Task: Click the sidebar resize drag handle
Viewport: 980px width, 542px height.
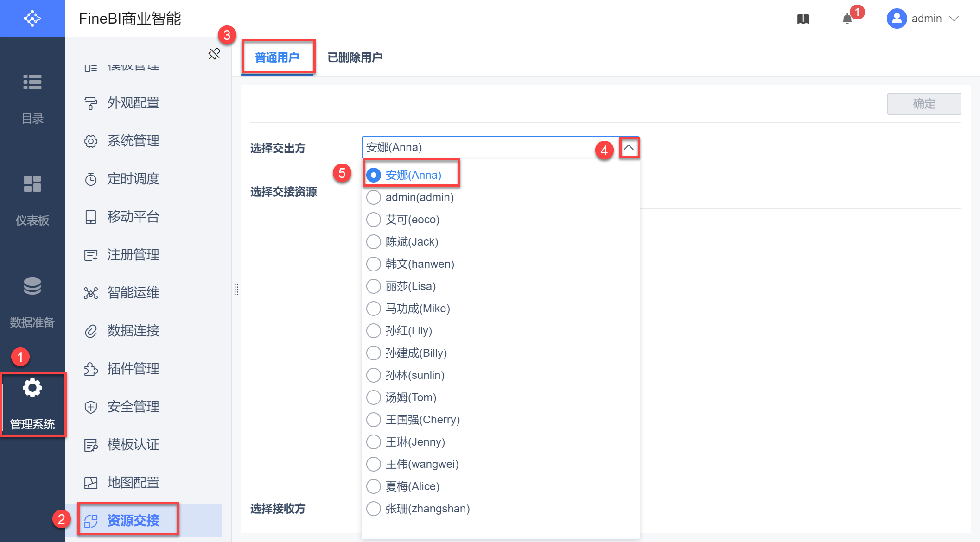Action: click(x=236, y=290)
